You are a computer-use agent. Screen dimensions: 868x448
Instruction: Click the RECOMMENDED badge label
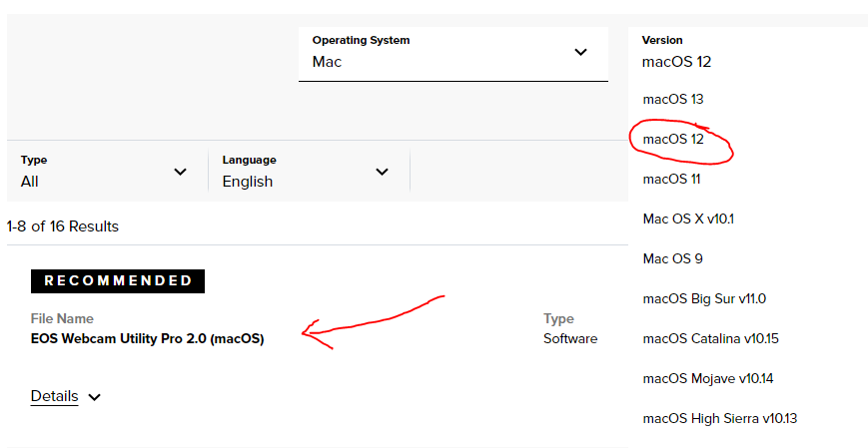tap(118, 281)
